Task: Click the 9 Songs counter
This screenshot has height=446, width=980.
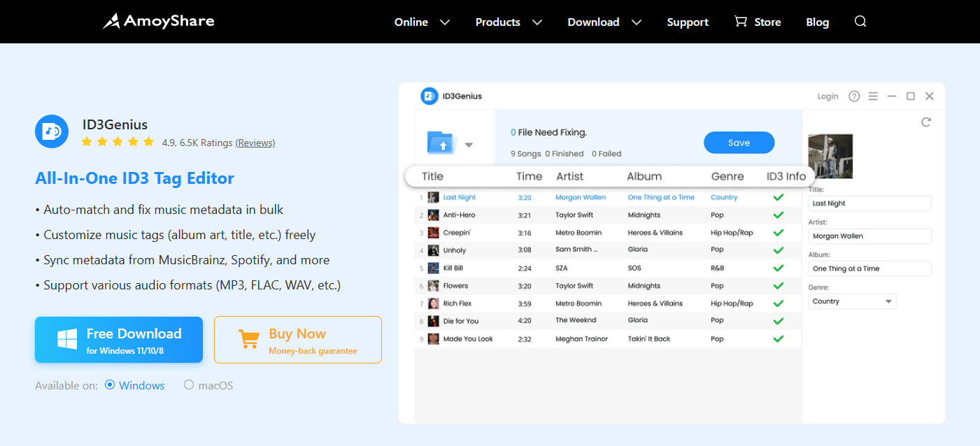Action: 525,154
